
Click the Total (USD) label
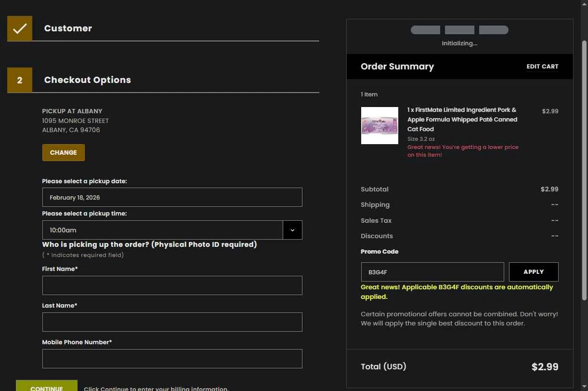(383, 366)
